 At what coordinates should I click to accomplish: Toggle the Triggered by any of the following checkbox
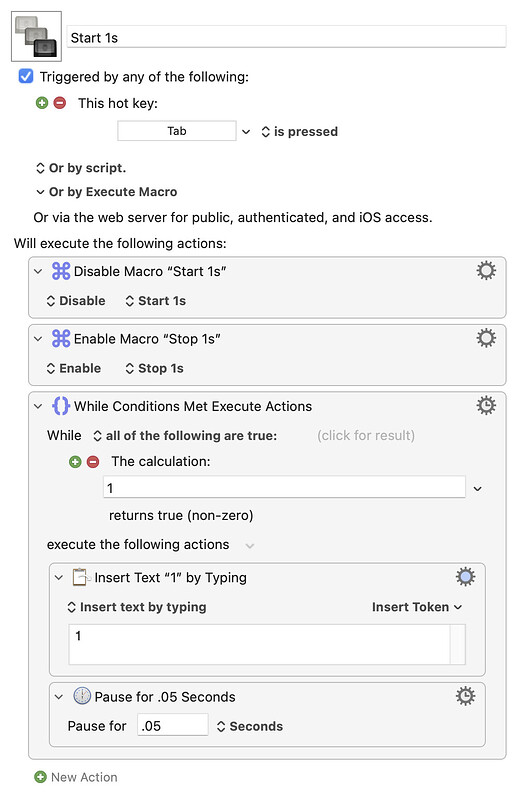(26, 76)
